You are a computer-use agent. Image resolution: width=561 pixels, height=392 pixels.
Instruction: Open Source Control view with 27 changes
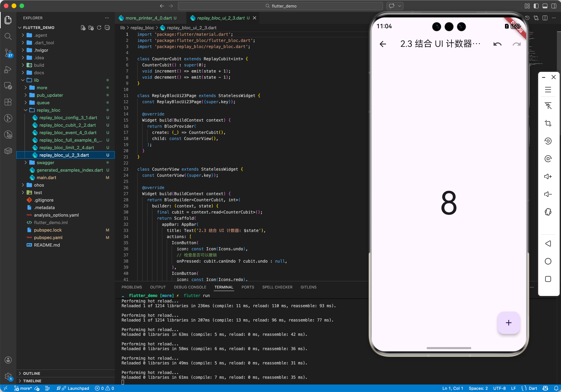point(8,53)
